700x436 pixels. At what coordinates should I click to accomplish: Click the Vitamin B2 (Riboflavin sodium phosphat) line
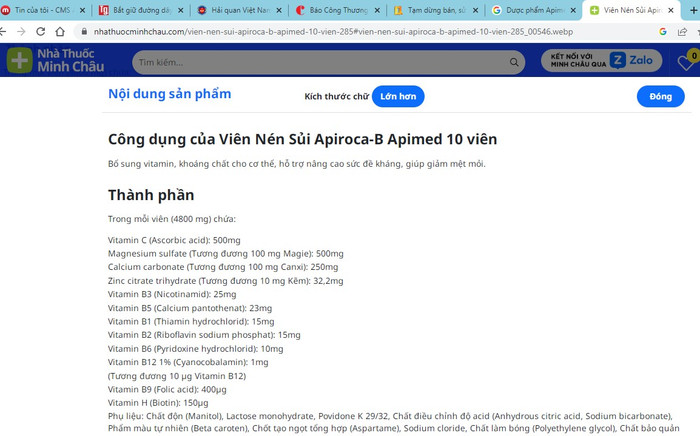point(204,335)
